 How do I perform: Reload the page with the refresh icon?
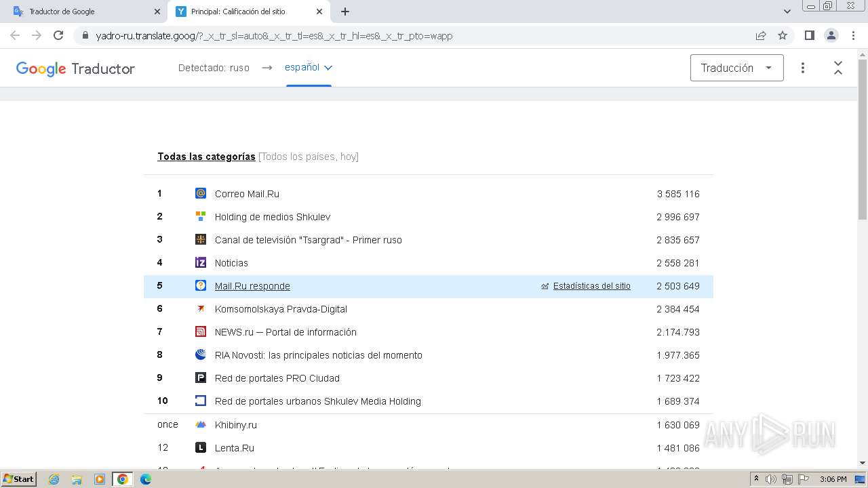click(x=58, y=35)
